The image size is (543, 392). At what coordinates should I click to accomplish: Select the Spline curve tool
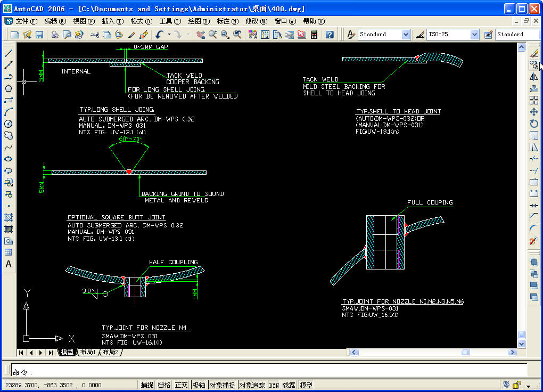click(x=9, y=148)
